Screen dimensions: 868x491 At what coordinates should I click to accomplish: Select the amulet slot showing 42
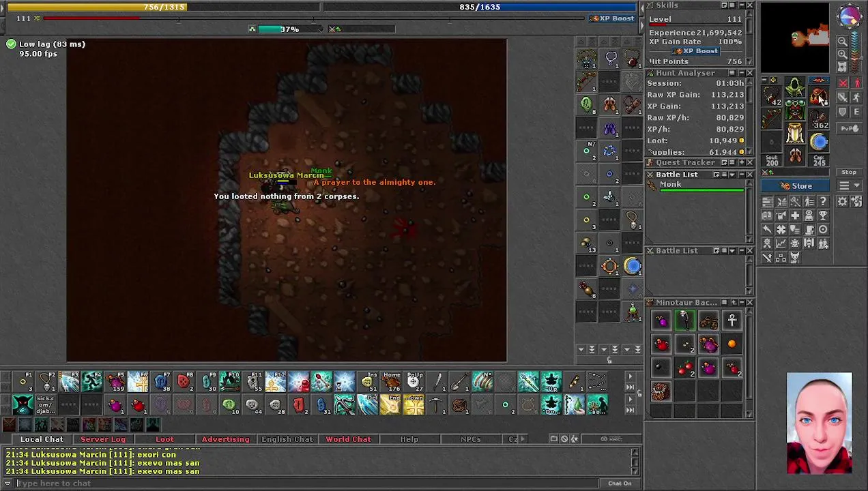(x=771, y=95)
